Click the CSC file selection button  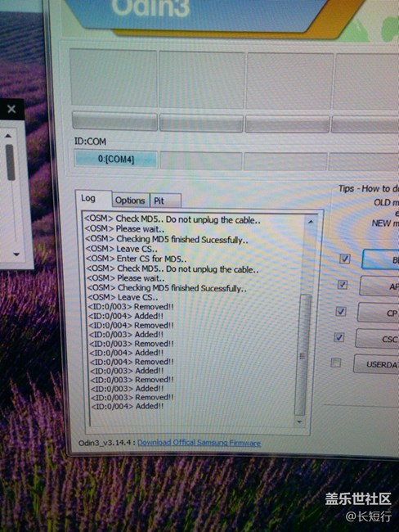click(377, 339)
